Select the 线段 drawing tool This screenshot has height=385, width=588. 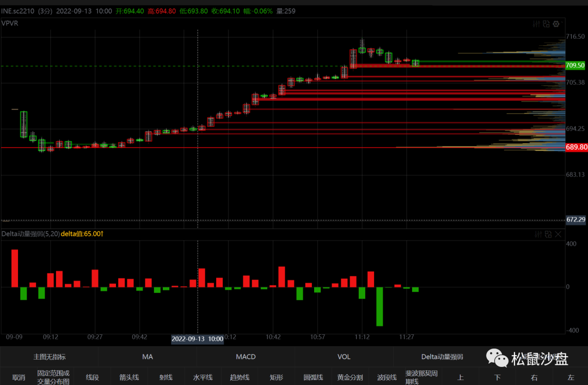click(x=92, y=377)
